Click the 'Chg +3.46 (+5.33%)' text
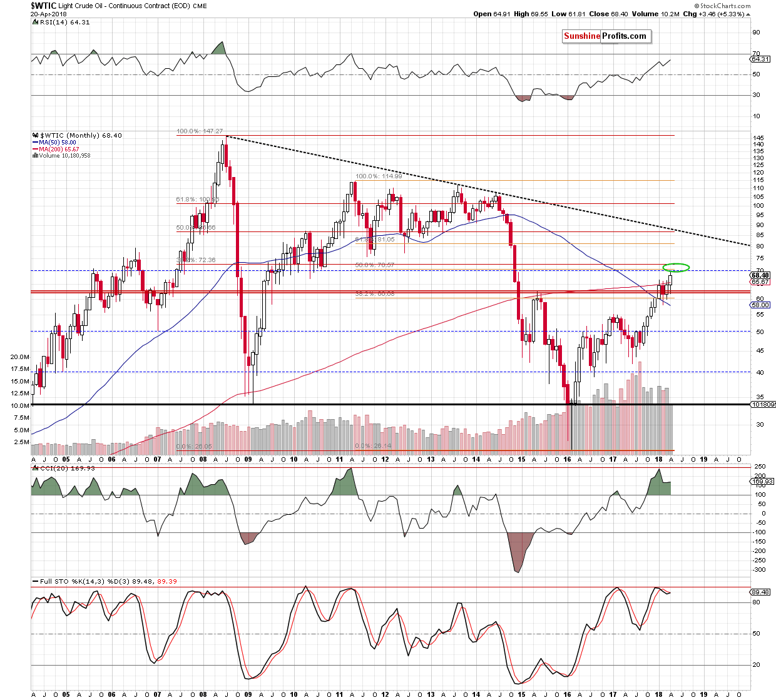This screenshot has width=776, height=700. click(x=713, y=14)
